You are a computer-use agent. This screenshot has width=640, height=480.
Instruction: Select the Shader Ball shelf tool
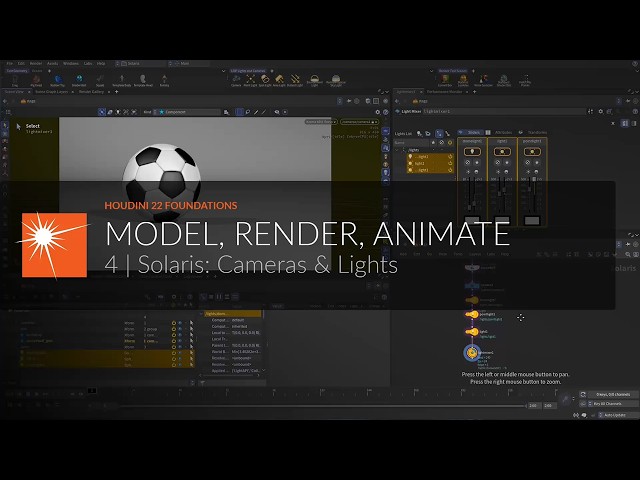pyautogui.click(x=79, y=80)
